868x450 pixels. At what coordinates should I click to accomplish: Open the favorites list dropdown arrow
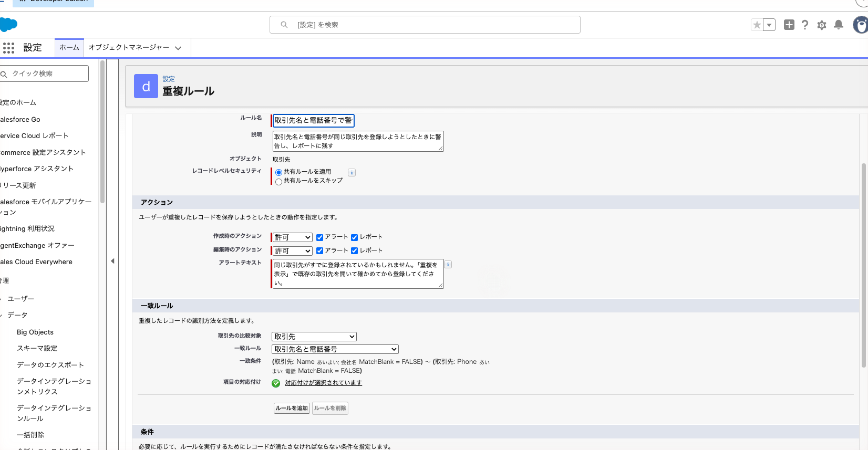point(769,25)
